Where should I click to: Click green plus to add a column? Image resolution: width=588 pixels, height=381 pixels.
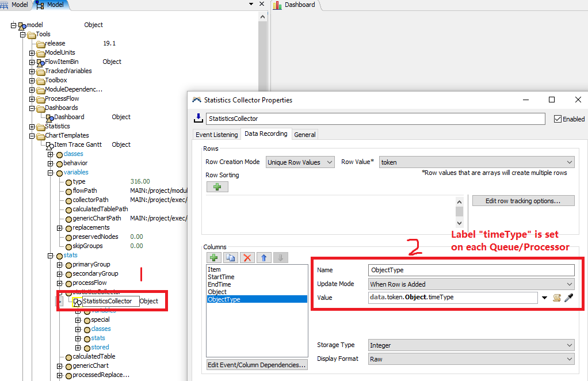(x=214, y=258)
